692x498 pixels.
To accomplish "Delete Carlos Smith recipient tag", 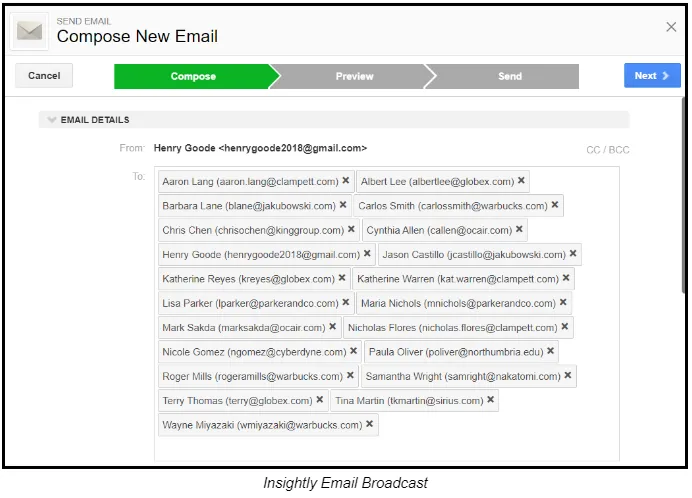I will click(x=555, y=205).
